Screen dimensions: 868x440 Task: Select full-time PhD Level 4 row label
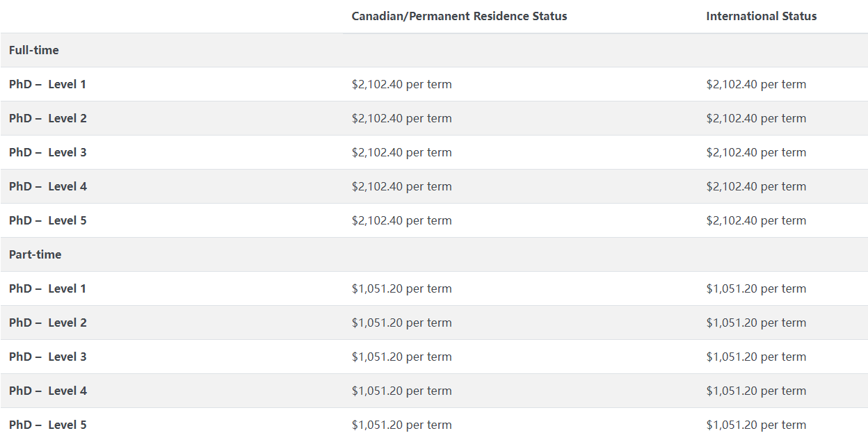48,186
